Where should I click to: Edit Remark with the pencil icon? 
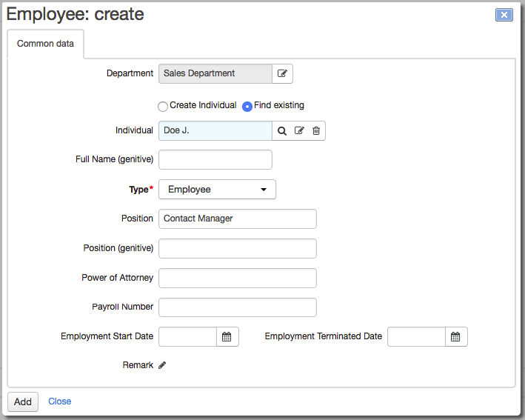162,365
